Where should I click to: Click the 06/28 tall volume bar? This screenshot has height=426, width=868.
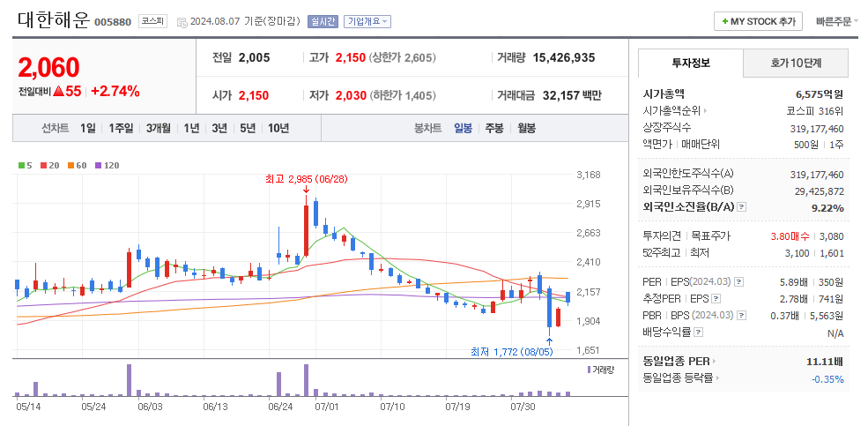tap(306, 380)
